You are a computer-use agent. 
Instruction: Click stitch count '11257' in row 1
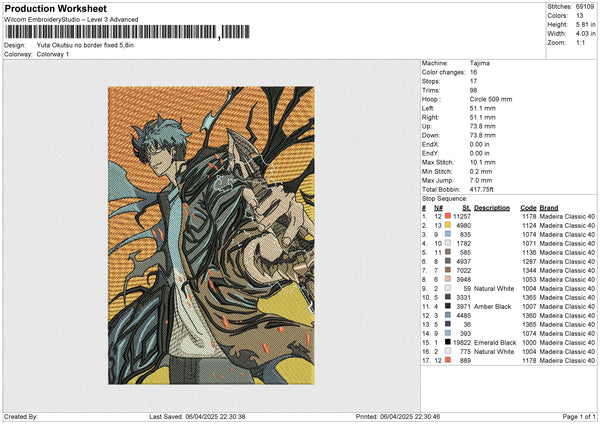pos(462,217)
